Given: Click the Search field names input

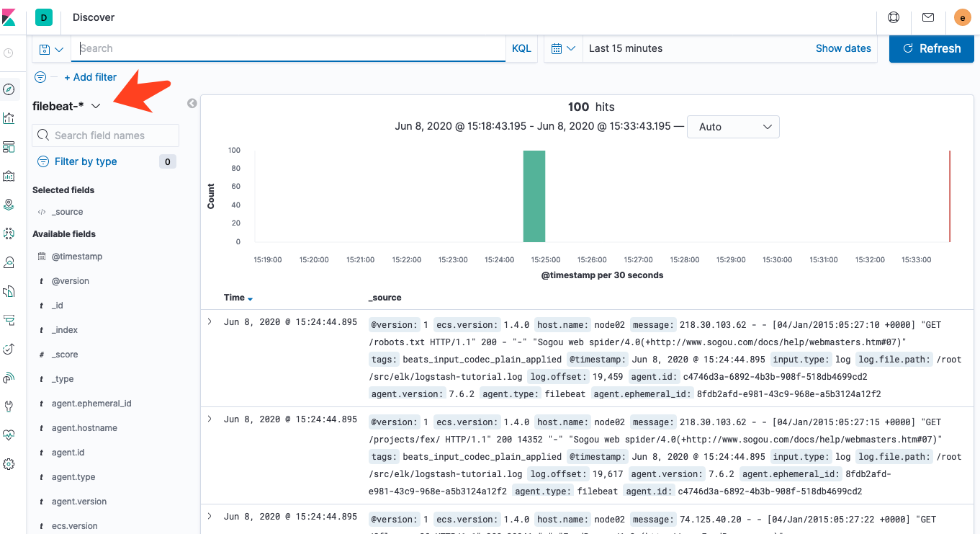Looking at the screenshot, I should click(106, 135).
